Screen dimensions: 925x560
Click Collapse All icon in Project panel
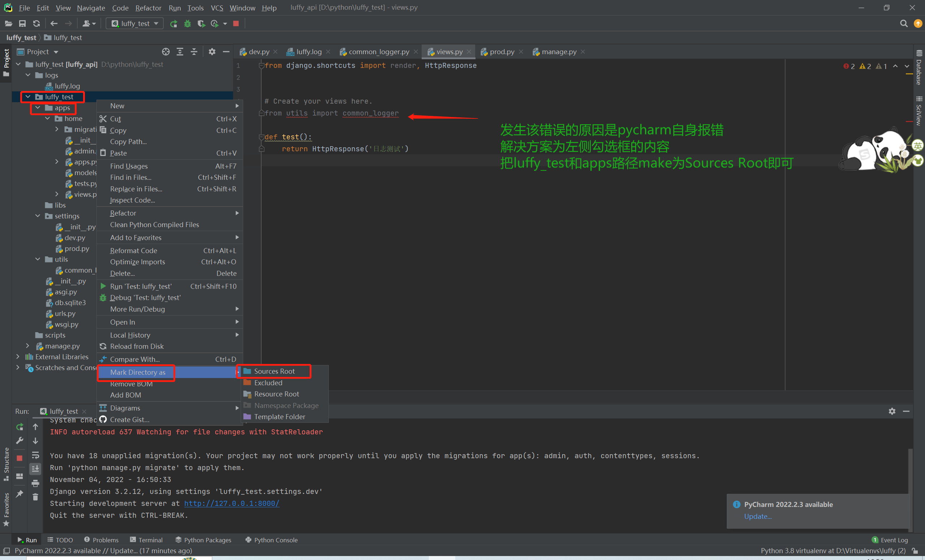[194, 52]
